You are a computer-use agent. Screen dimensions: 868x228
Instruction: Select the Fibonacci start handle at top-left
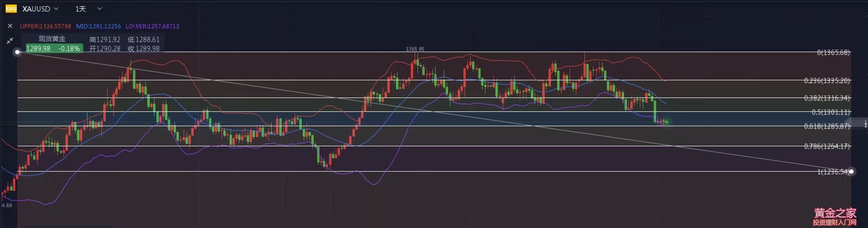pos(18,52)
